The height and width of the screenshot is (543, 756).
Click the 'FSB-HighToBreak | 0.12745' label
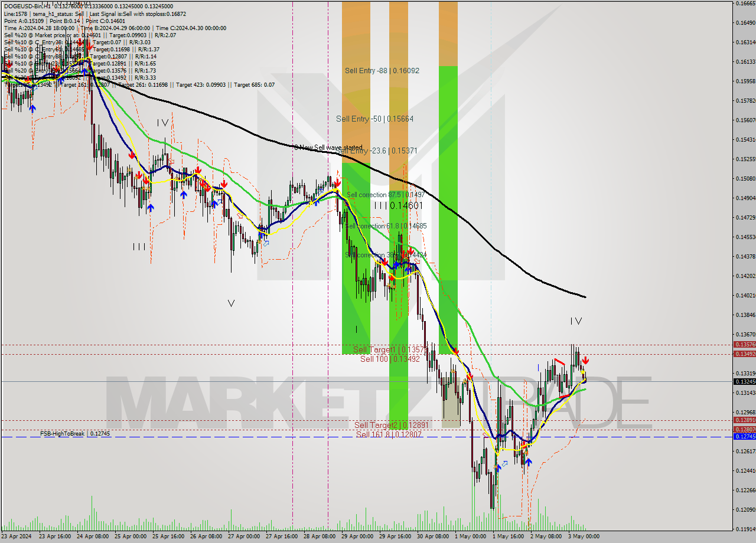coord(75,433)
